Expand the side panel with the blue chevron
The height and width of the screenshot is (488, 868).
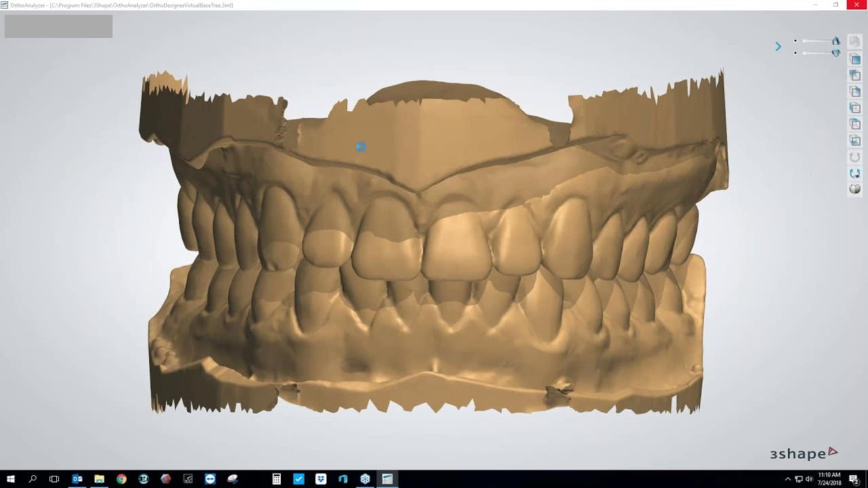778,47
